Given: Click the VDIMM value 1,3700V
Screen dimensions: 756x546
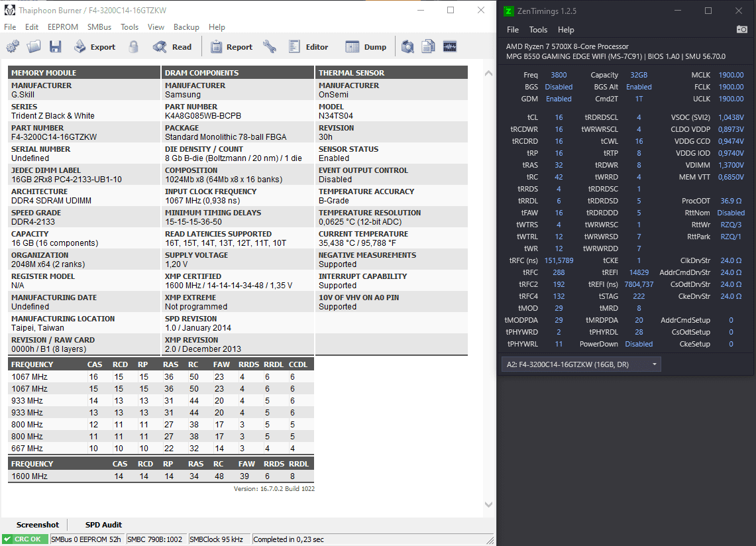Looking at the screenshot, I should coord(731,165).
